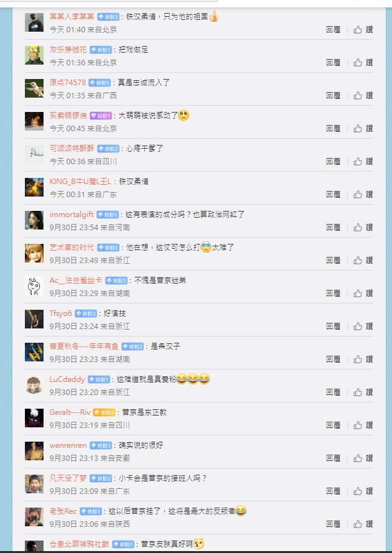Reply to 艺术家的时代's comment
The image size is (392, 553).
click(x=333, y=260)
